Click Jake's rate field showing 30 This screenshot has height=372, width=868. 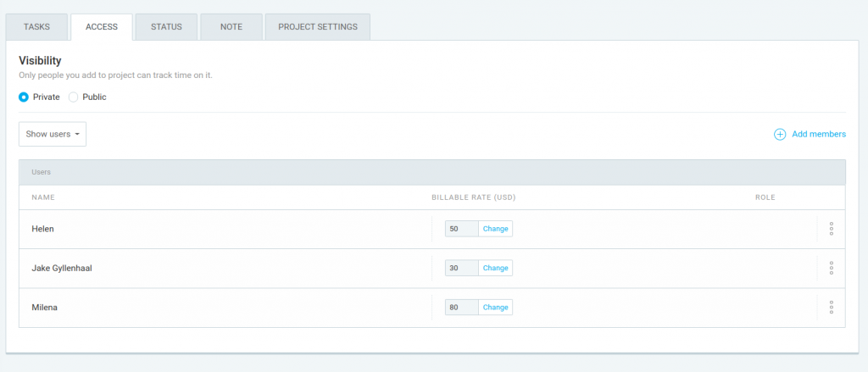pyautogui.click(x=462, y=268)
